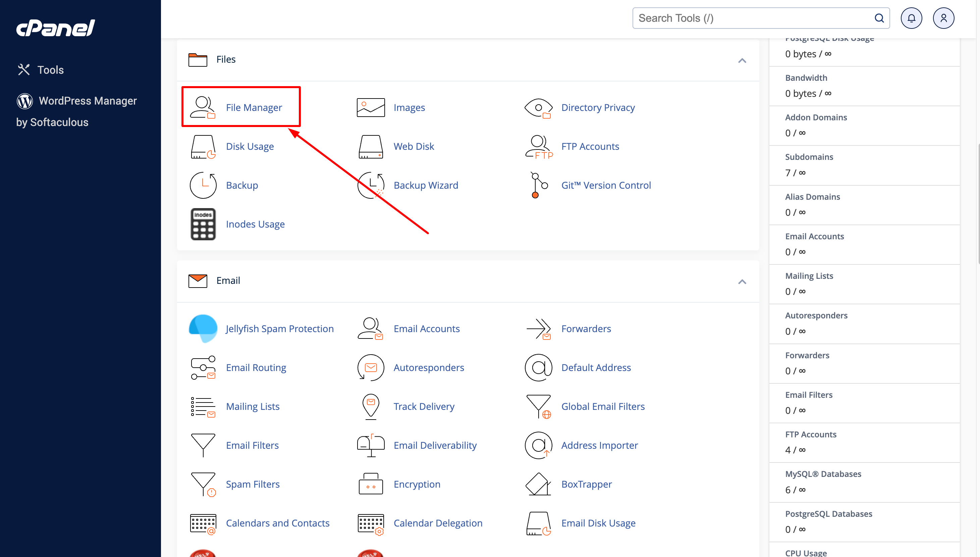Screen dimensions: 980x557
Task: Collapse the Files section
Action: pyautogui.click(x=742, y=60)
